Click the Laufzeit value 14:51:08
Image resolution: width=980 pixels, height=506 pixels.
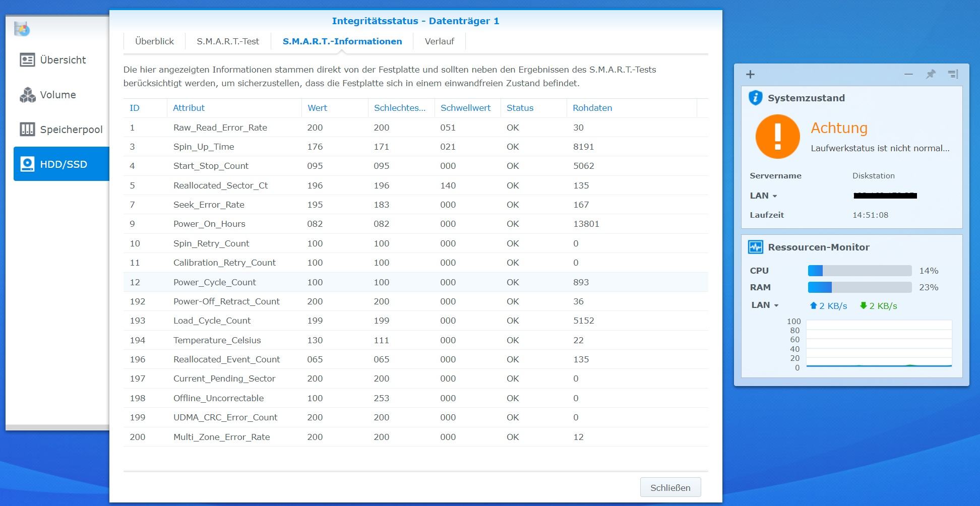pos(871,215)
